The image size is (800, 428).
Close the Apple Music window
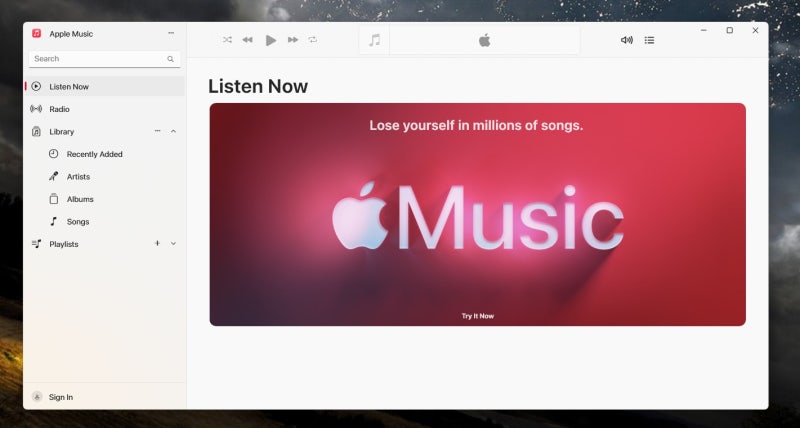pyautogui.click(x=756, y=31)
